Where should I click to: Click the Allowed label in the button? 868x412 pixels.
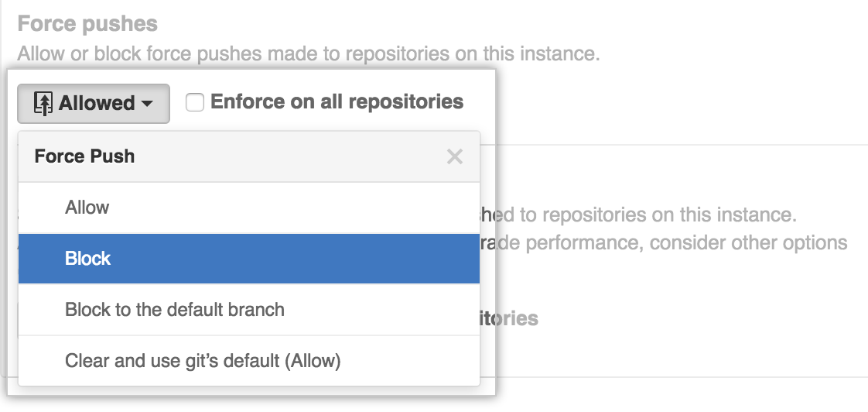pos(97,103)
